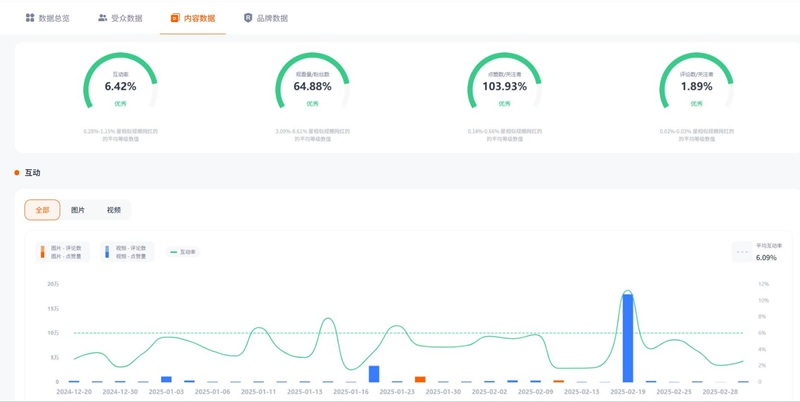Filter the chart by 视频
The image size is (800, 402).
[113, 210]
